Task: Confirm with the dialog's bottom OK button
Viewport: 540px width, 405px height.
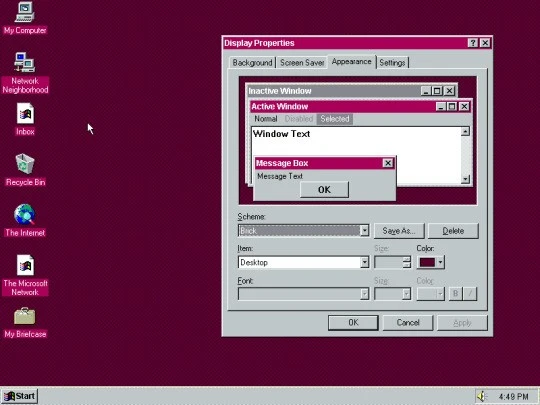Action: 353,323
